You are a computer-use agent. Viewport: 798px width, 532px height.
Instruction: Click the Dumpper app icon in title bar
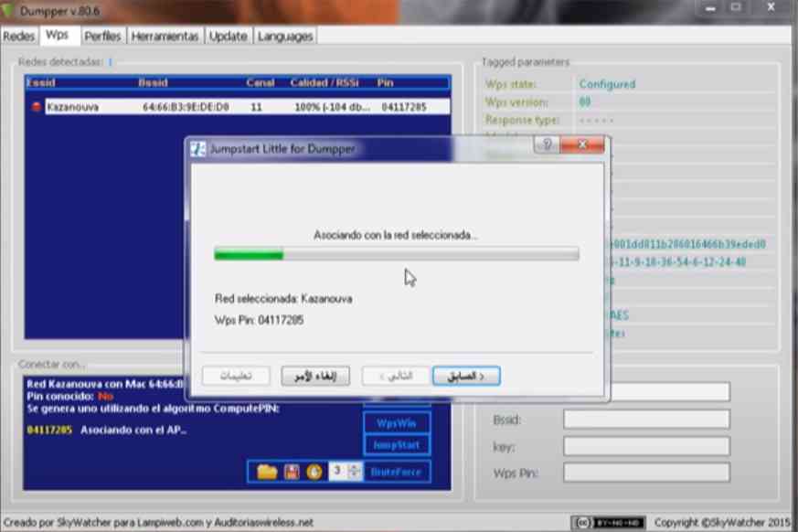point(7,10)
